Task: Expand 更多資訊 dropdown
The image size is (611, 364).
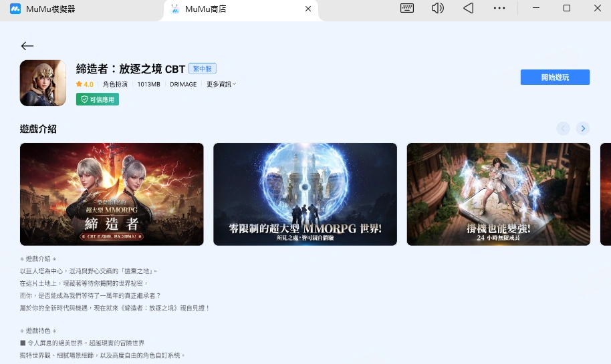Action: point(221,84)
